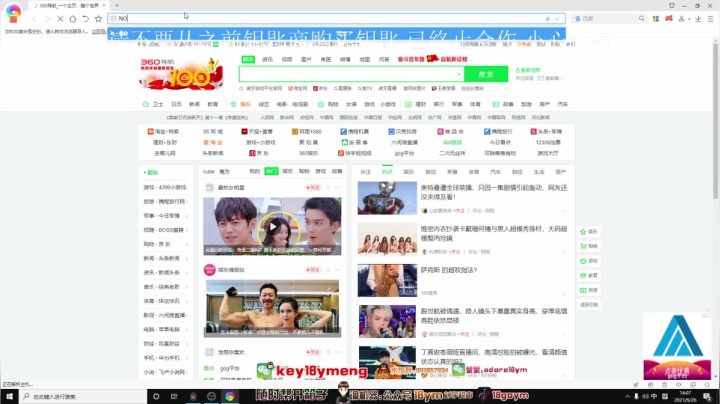The image size is (720, 404).
Task: Go to the browser home page icon
Action: tap(73, 19)
